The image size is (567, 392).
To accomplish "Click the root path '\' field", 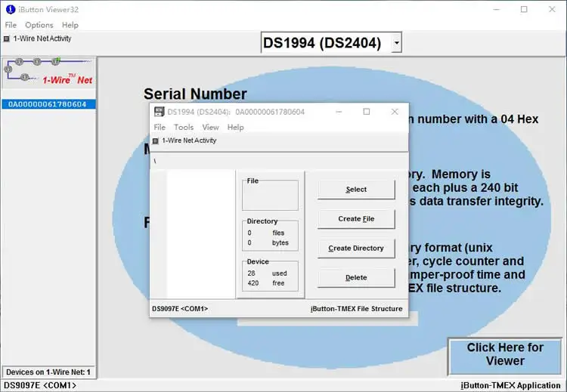I will (x=278, y=161).
